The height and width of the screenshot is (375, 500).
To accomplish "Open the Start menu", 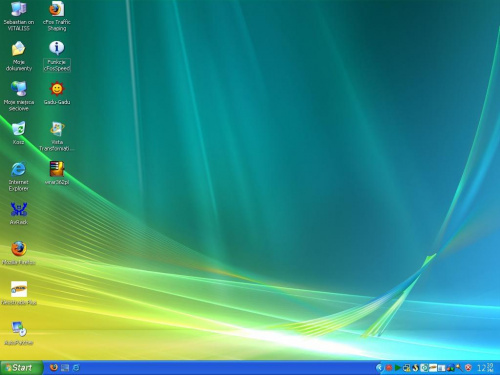I will coord(21,368).
